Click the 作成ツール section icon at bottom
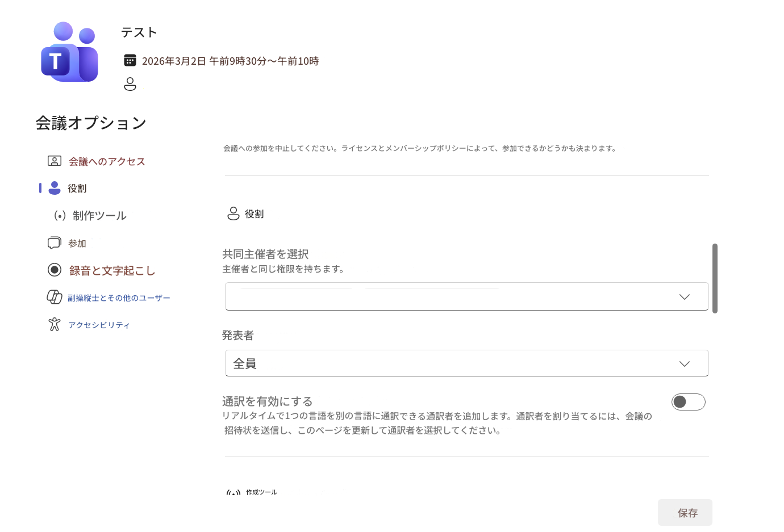This screenshot has height=532, width=784. tap(233, 492)
